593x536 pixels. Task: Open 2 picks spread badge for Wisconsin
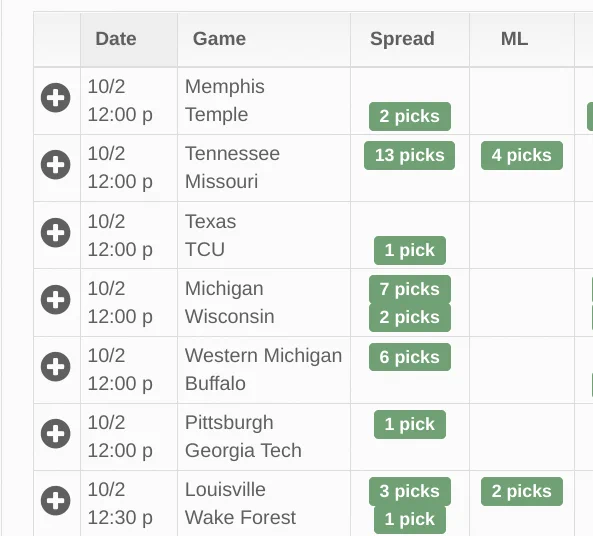410,317
